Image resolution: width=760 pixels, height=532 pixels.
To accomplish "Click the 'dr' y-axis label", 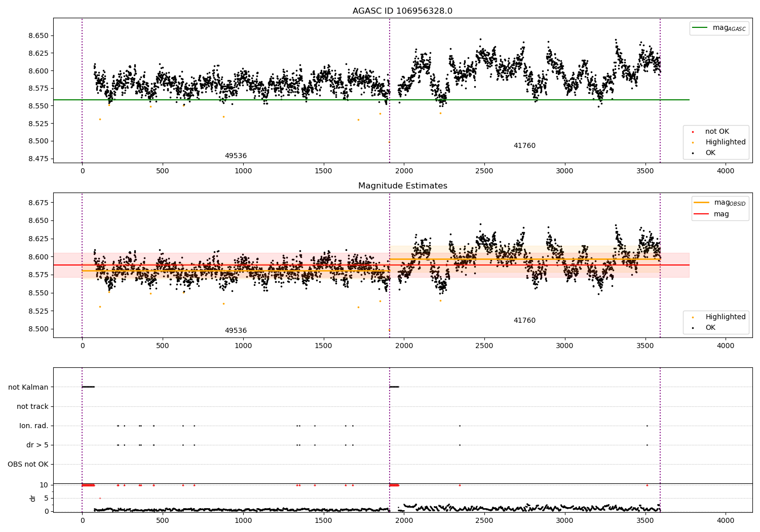I will coord(33,498).
